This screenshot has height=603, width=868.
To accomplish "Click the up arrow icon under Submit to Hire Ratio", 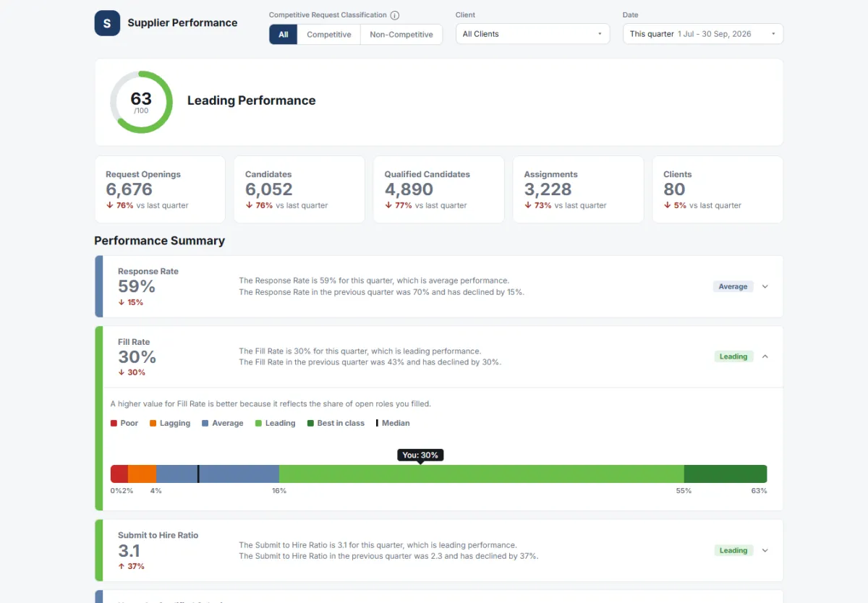I will (122, 566).
